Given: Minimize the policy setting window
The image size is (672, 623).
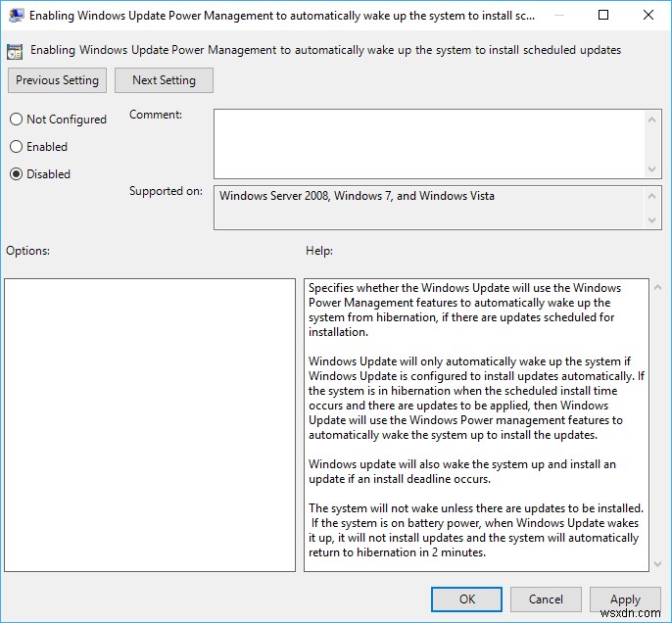Looking at the screenshot, I should click(x=558, y=15).
